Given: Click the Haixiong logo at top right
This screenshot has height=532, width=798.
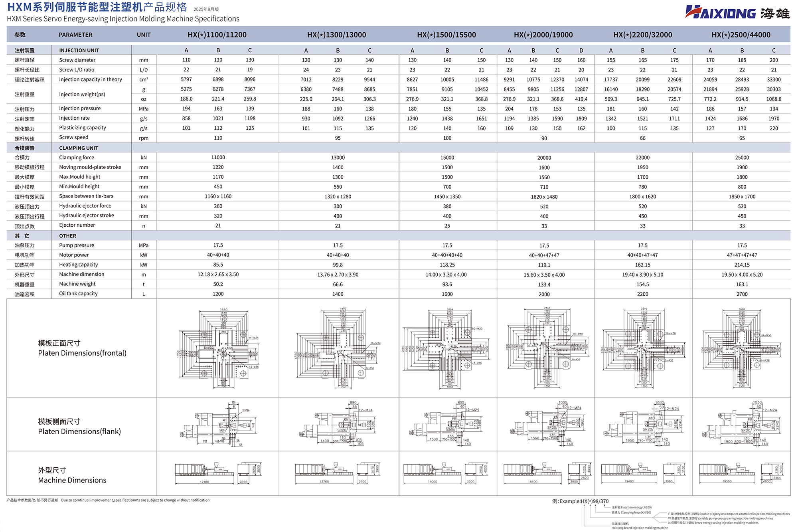Looking at the screenshot, I should click(737, 13).
